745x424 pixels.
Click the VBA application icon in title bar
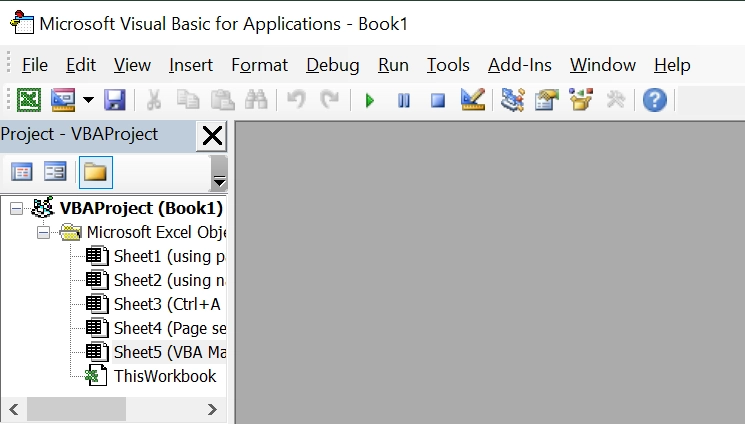click(22, 23)
